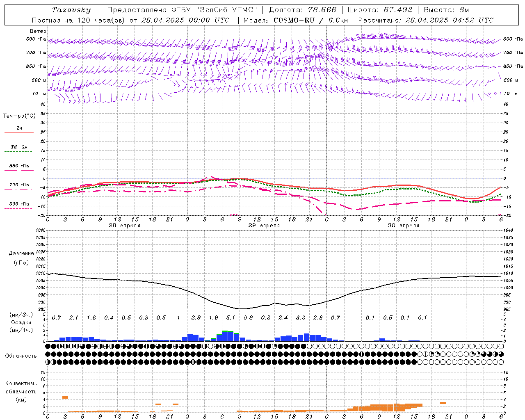
Task: Click the 3-hour precipitation value "5.1"
Action: (231, 317)
